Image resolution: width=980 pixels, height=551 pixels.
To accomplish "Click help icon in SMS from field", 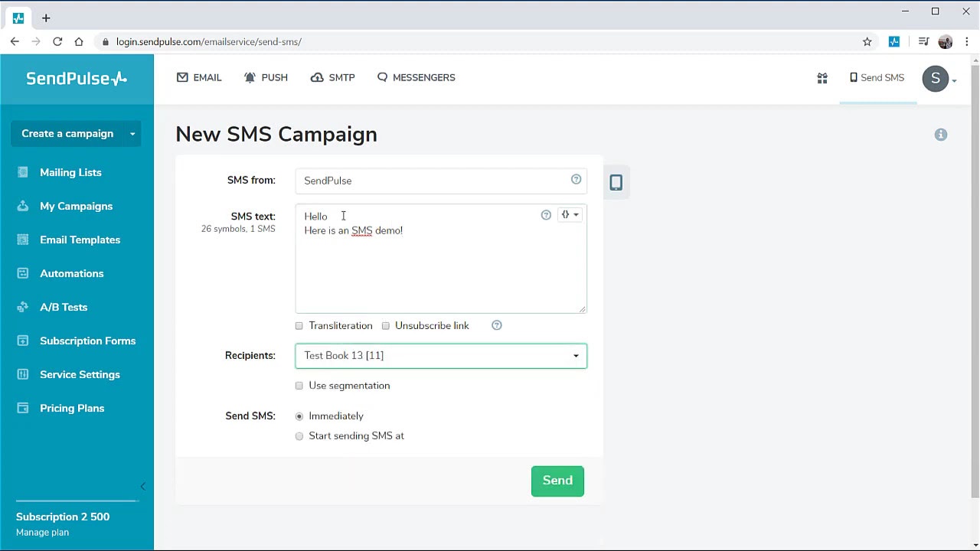I will point(576,180).
